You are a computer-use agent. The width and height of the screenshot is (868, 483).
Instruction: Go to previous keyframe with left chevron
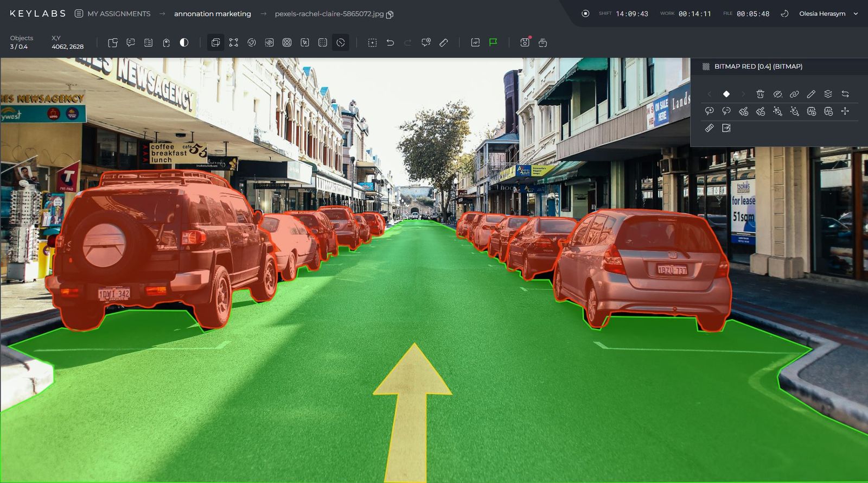click(x=709, y=94)
